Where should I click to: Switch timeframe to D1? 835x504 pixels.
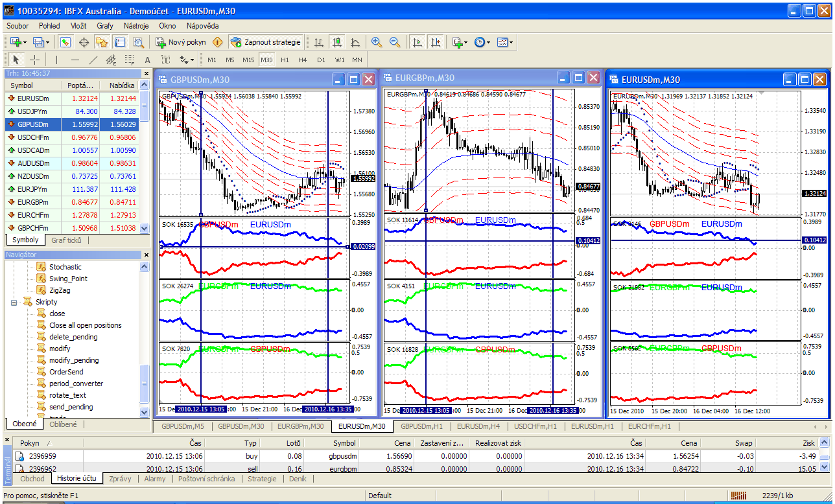321,60
